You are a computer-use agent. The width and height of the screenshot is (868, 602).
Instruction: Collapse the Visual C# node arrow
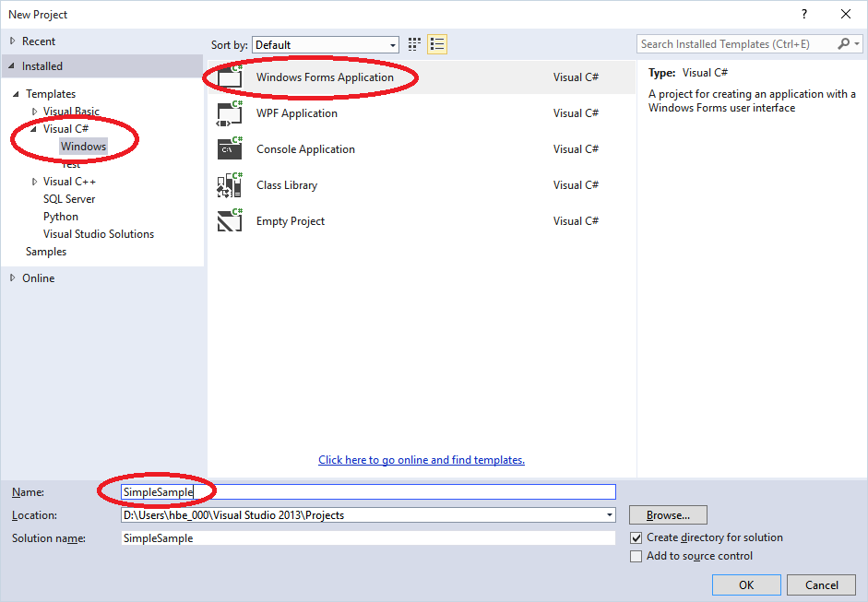34,129
